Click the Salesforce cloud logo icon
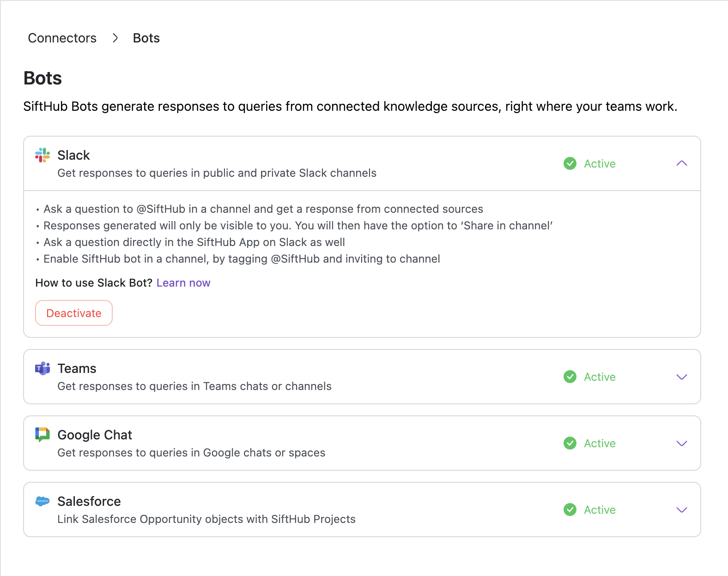The width and height of the screenshot is (728, 576). point(42,501)
